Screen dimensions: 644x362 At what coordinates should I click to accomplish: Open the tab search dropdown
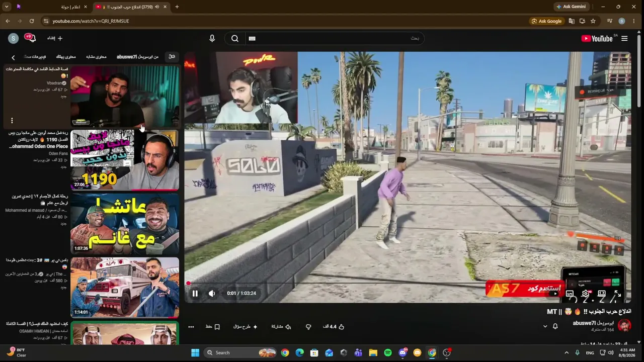7,7
